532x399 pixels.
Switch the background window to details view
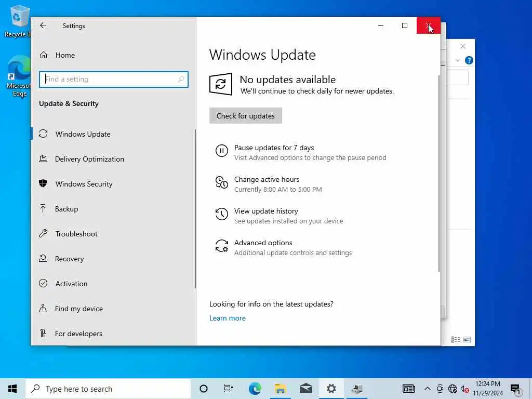(456, 340)
